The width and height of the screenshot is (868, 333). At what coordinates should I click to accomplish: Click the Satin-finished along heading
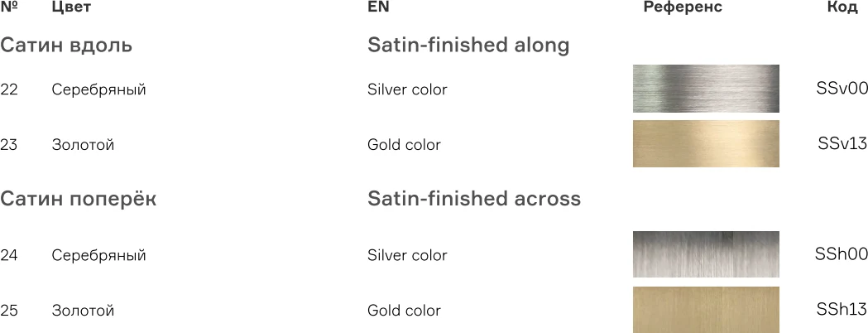(x=468, y=45)
